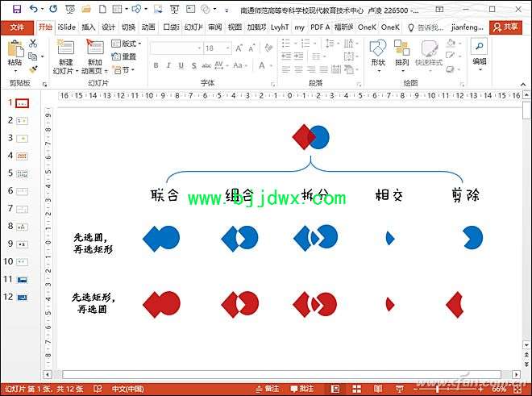Viewport: 532px width, 396px height.
Task: Select slide 12 thumbnail
Action: click(22, 297)
